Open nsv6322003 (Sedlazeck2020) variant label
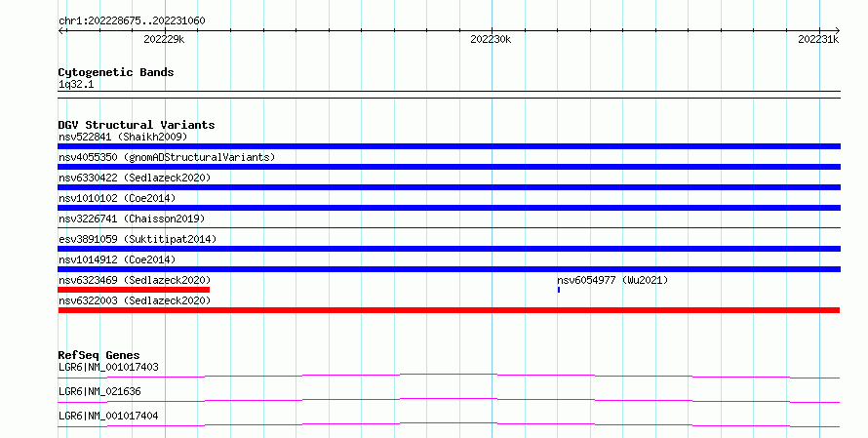 [x=135, y=300]
